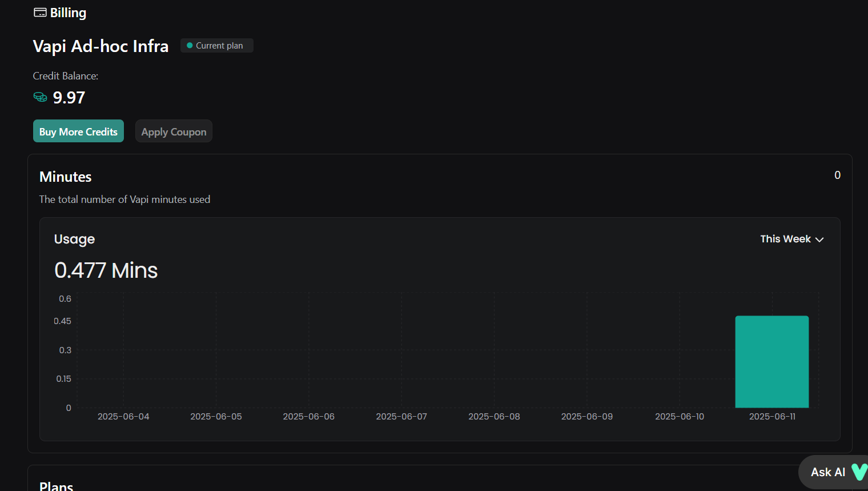Click the 2025-06-06 axis label
The width and height of the screenshot is (868, 491).
pyautogui.click(x=309, y=417)
